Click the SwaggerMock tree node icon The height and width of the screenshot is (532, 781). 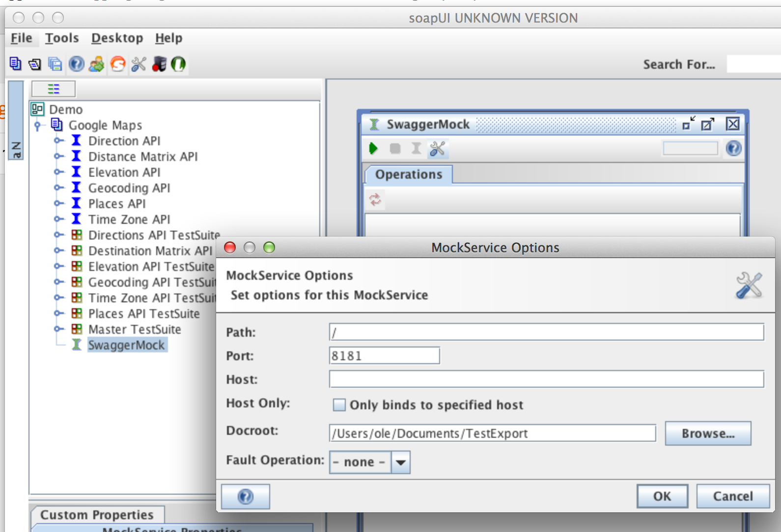[x=77, y=345]
